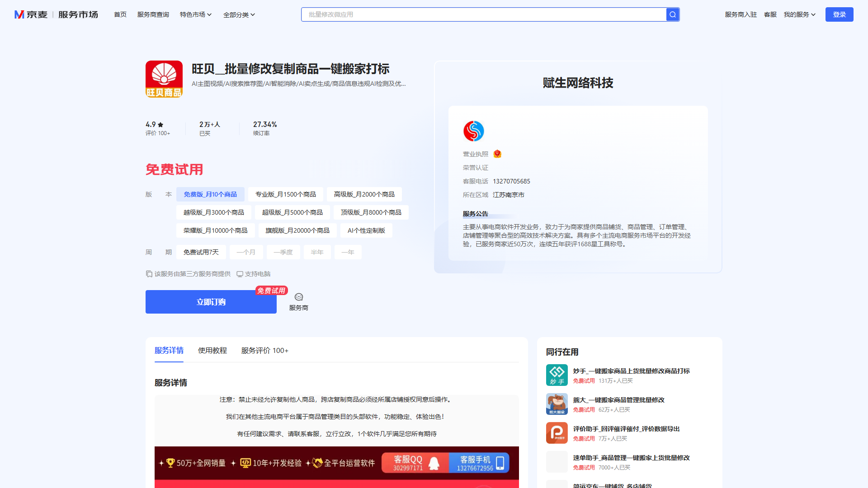This screenshot has width=868, height=488.
Task: Click the search magnifier icon button
Action: (672, 14)
